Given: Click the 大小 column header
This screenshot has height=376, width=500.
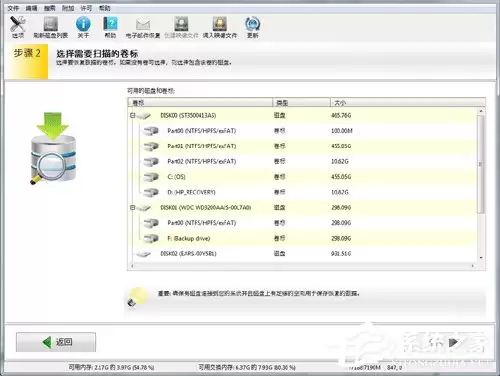Looking at the screenshot, I should [x=407, y=103].
